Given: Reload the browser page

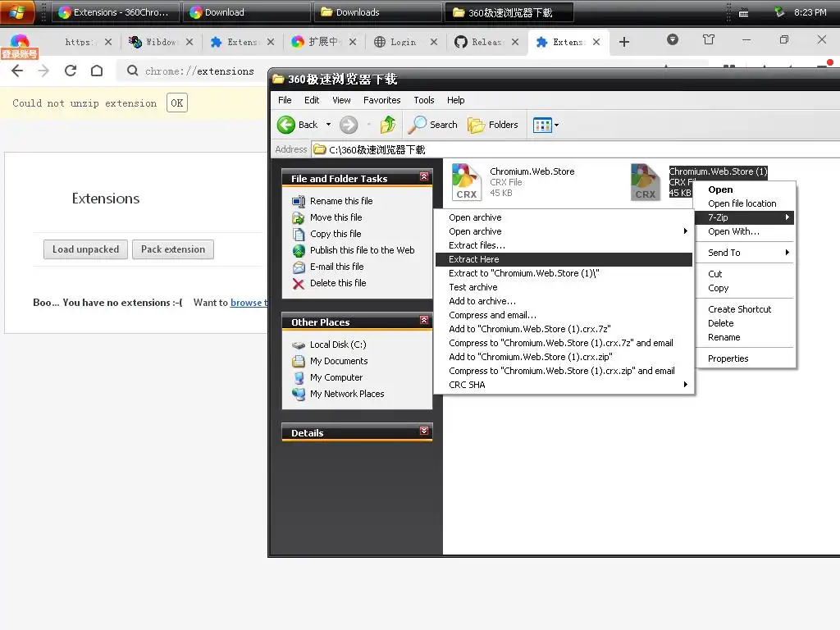Looking at the screenshot, I should point(71,71).
